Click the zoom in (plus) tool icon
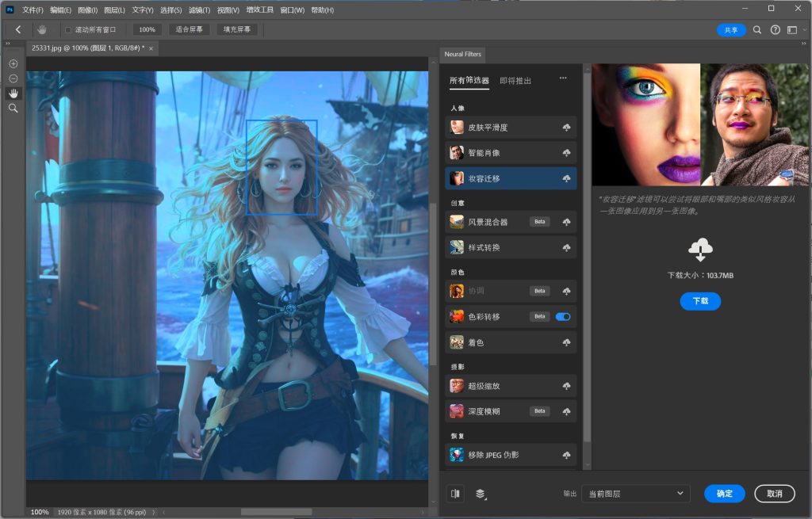The image size is (812, 519). click(x=13, y=63)
